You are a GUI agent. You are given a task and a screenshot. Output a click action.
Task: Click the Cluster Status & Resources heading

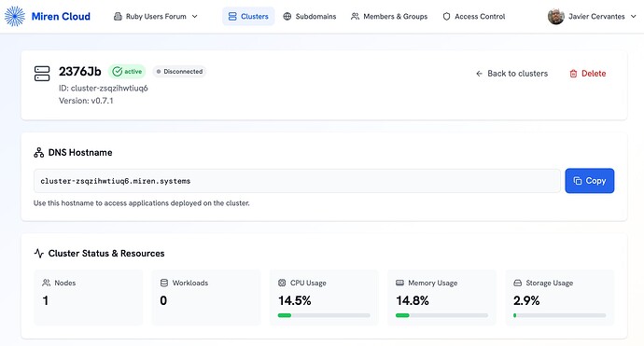[x=106, y=254]
